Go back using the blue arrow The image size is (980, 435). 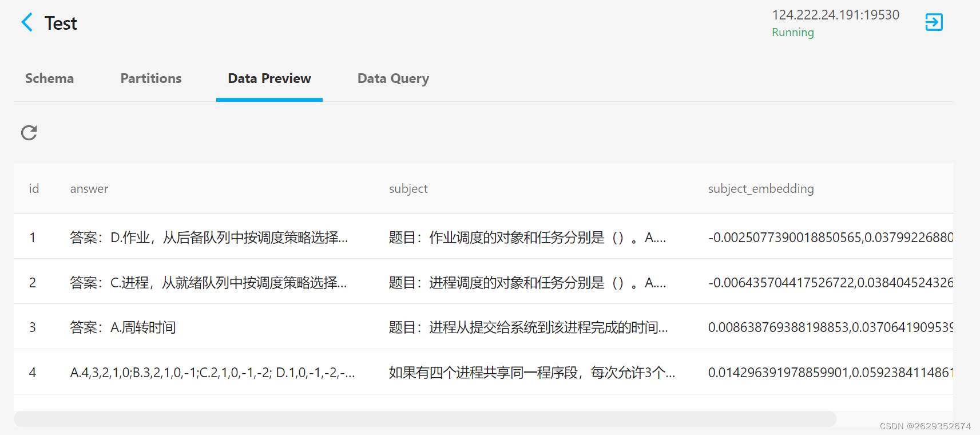coord(27,23)
